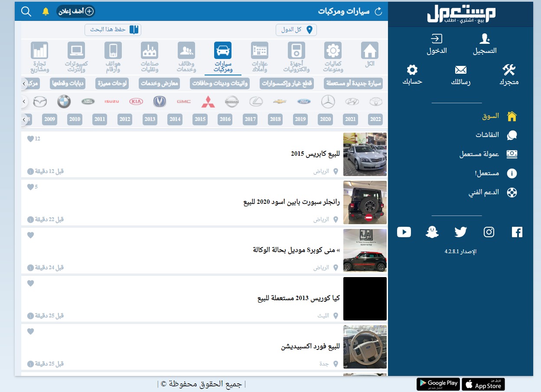Expand earlier years with the chevron arrow
This screenshot has height=392, width=541.
[x=24, y=119]
